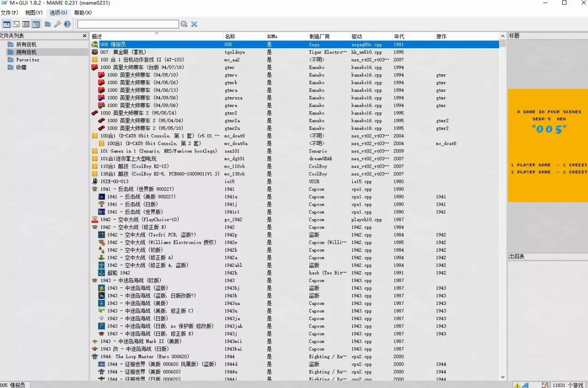The width and height of the screenshot is (588, 388).
Task: Open the 选项(O) menu
Action: (58, 12)
